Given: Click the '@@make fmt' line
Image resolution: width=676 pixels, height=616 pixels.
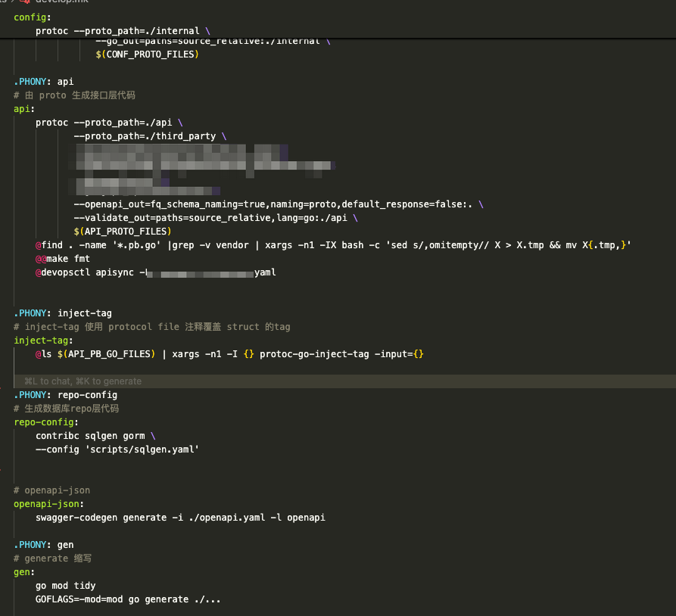Looking at the screenshot, I should [63, 259].
